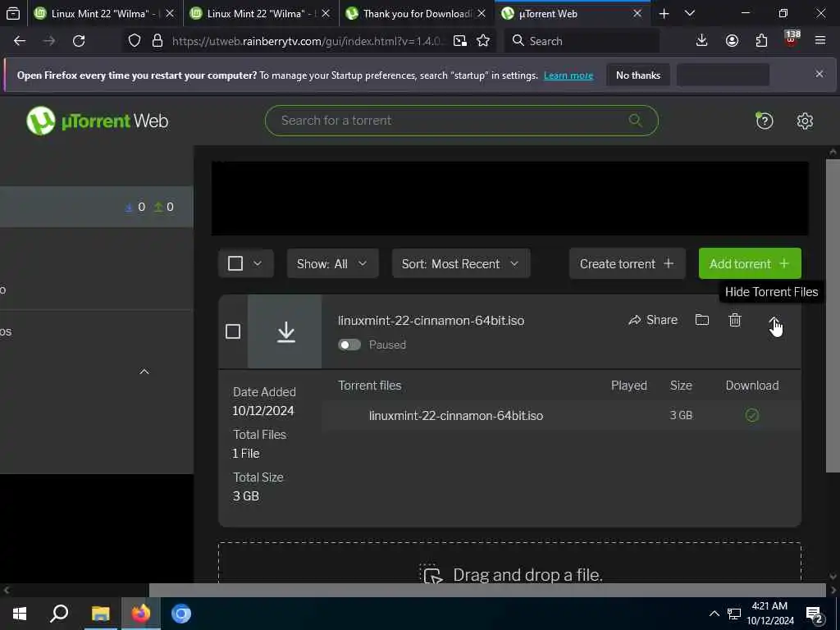
Task: Delete the linuxmint torrent with trash icon
Action: 734,320
